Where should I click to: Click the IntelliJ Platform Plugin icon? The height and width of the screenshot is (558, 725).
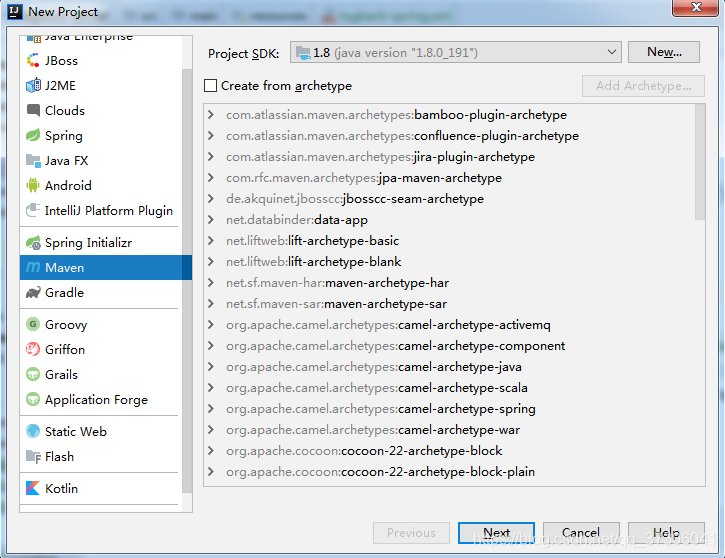click(33, 210)
